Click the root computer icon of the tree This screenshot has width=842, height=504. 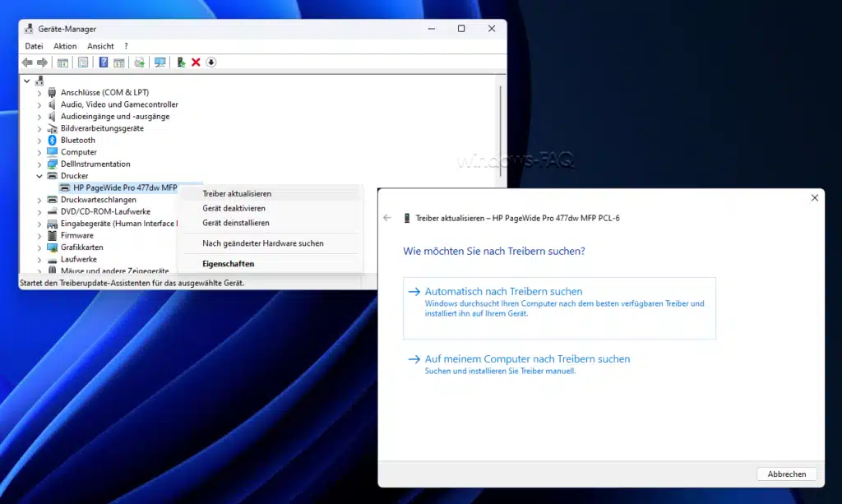point(39,81)
